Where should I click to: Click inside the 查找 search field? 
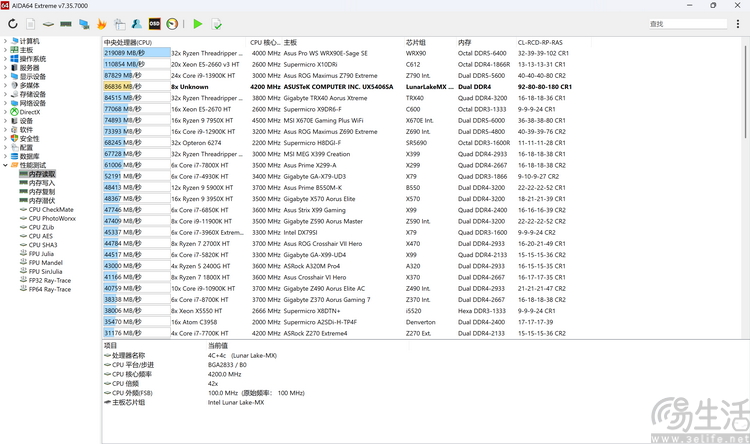tap(687, 24)
